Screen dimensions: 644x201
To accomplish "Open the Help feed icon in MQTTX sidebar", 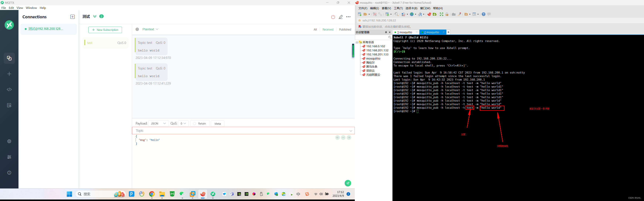I will pyautogui.click(x=9, y=157).
